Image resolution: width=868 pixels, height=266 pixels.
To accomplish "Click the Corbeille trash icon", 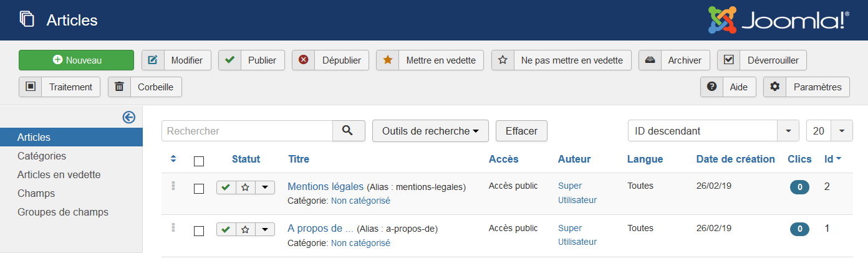I will click(119, 87).
